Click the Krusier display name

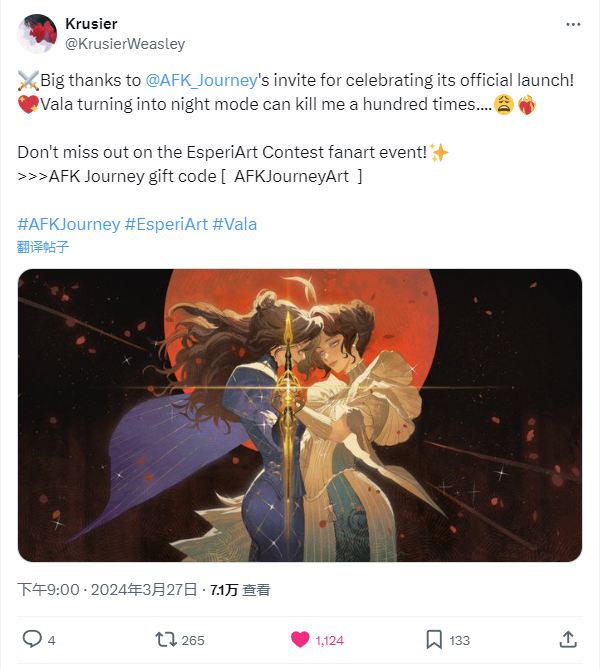[91, 24]
